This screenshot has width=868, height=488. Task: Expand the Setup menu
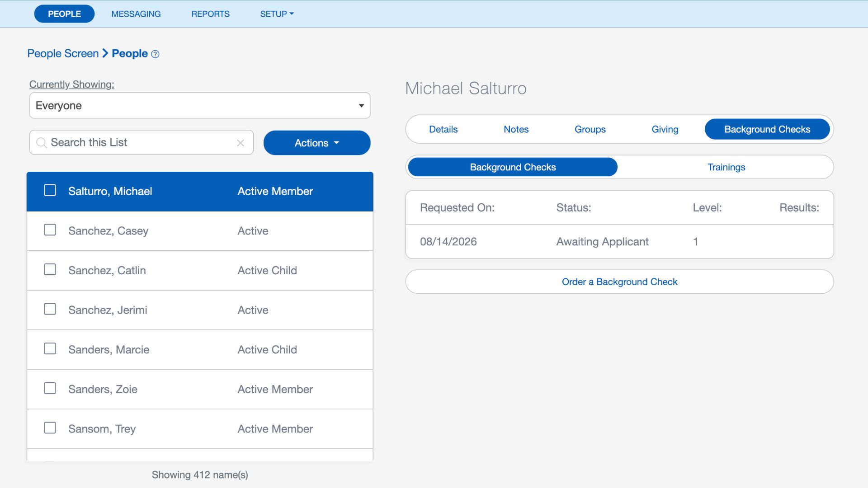277,14
